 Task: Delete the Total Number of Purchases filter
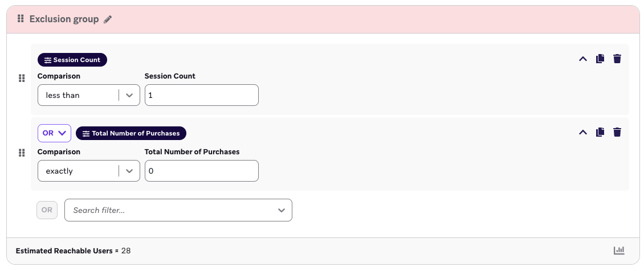617,132
